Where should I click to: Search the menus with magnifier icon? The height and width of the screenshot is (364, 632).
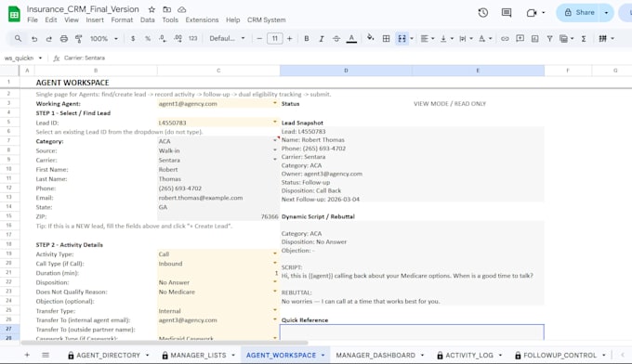click(x=19, y=39)
